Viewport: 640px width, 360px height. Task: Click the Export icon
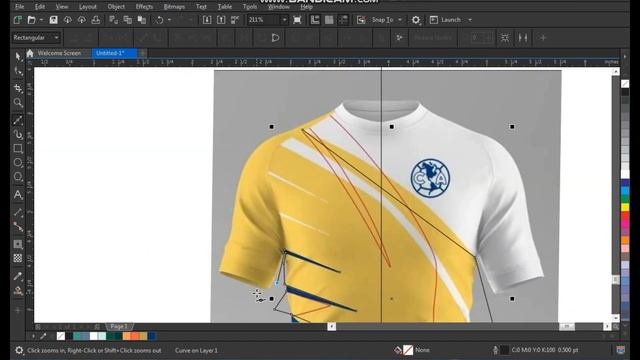pyautogui.click(x=221, y=20)
